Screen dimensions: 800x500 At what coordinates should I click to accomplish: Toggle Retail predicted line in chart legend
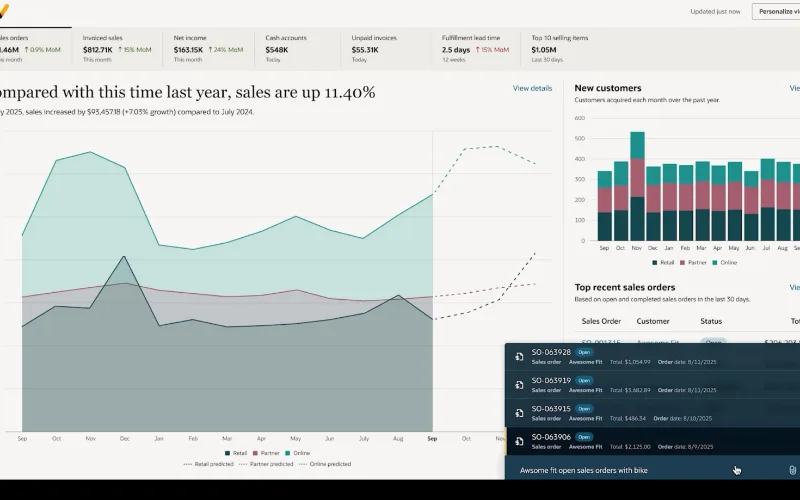(208, 464)
